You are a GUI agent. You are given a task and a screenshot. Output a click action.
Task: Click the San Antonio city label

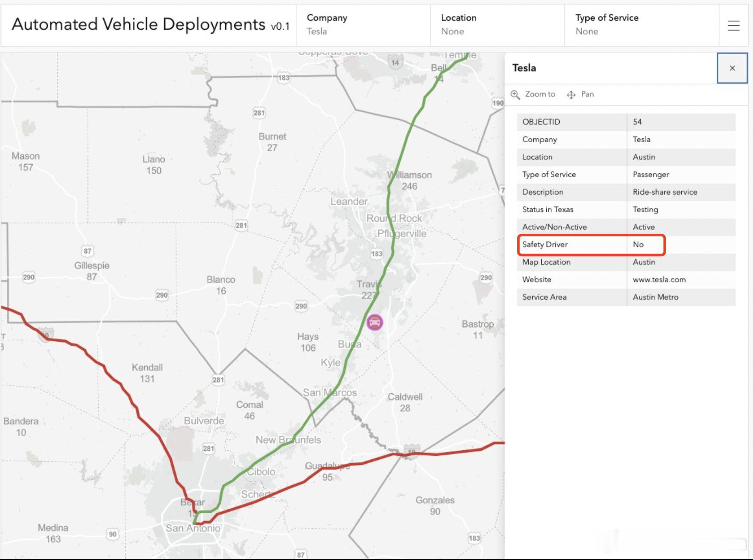tap(193, 528)
